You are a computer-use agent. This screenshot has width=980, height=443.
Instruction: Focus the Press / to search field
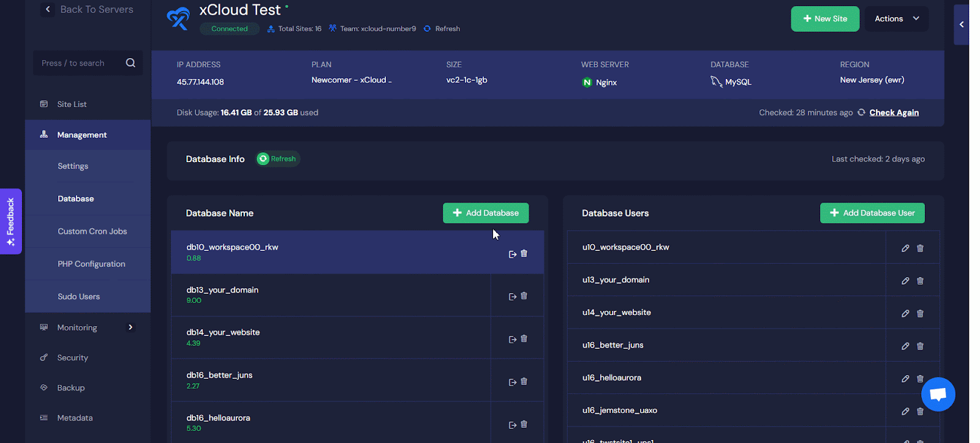point(80,63)
